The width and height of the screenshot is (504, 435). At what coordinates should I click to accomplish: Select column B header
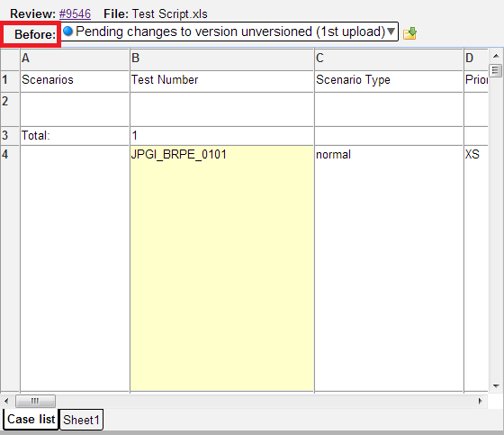(x=221, y=59)
